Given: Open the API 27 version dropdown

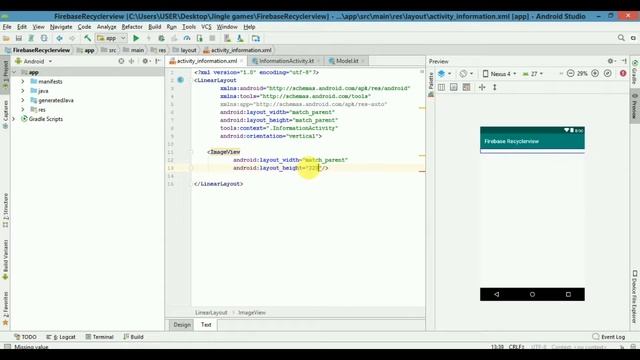Looking at the screenshot, I should (533, 74).
